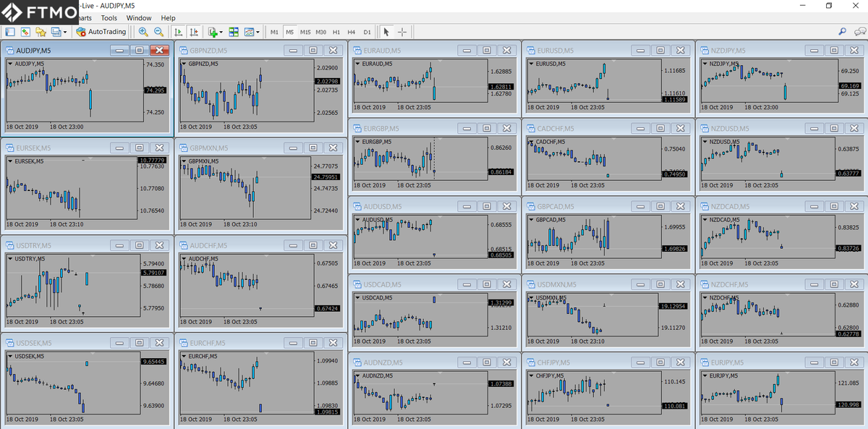Switch timeframe to M15
Viewport: 868px width, 429px height.
click(305, 32)
